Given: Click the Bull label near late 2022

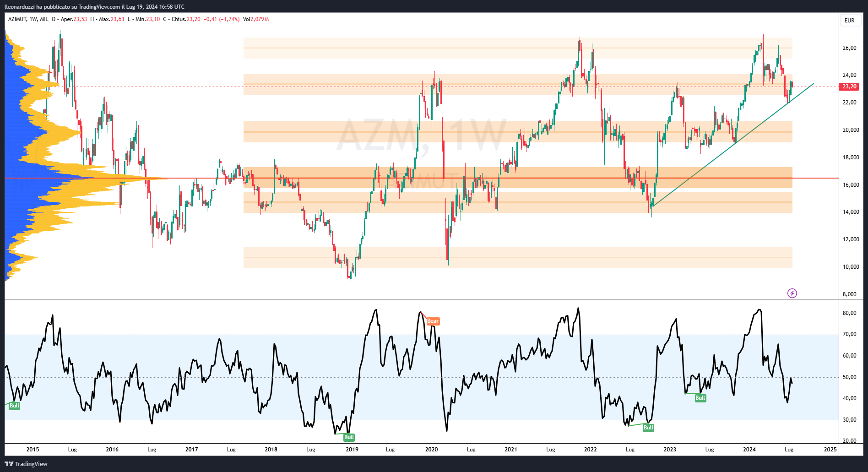Looking at the screenshot, I should pos(648,428).
